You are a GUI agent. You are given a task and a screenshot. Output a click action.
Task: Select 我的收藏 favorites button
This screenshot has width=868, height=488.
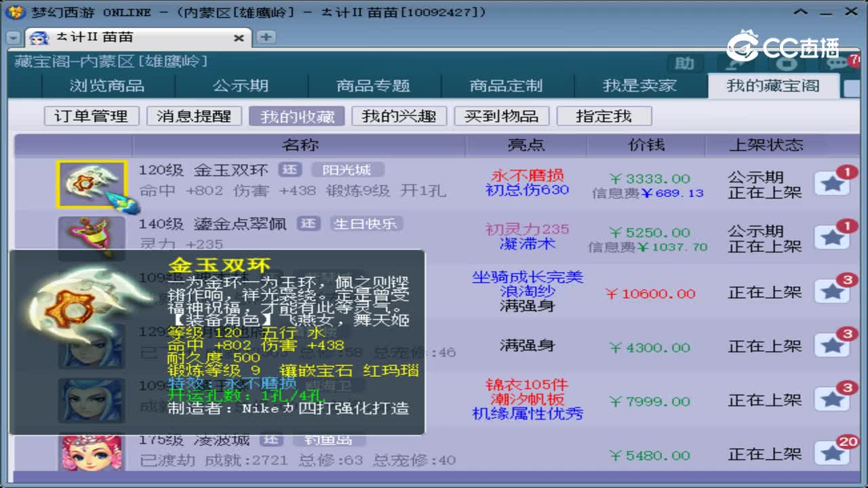297,116
